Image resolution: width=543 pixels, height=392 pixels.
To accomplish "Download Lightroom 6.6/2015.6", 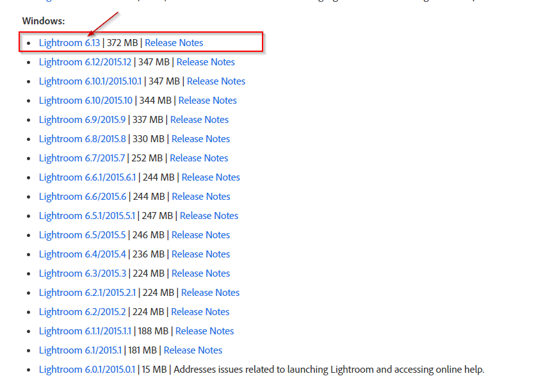I will (x=83, y=197).
